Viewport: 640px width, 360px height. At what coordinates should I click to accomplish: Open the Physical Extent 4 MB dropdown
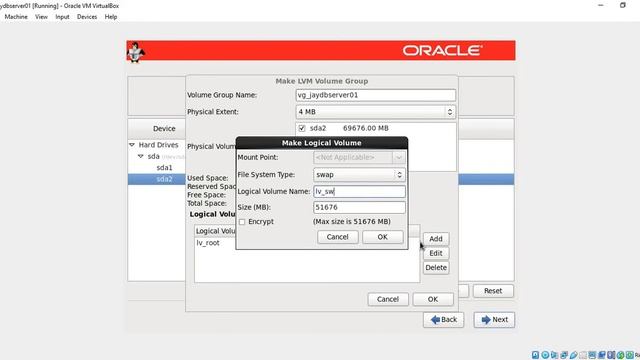click(376, 112)
